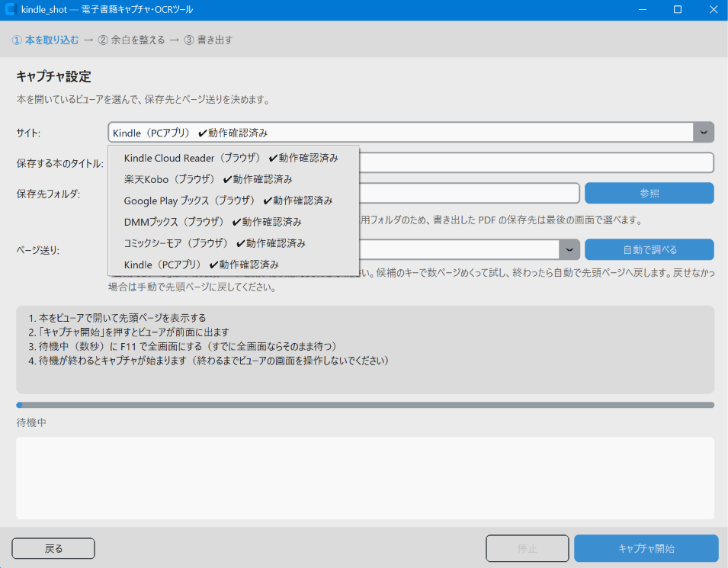This screenshot has height=568, width=728.
Task: Click the サイト: label
Action: 28,133
